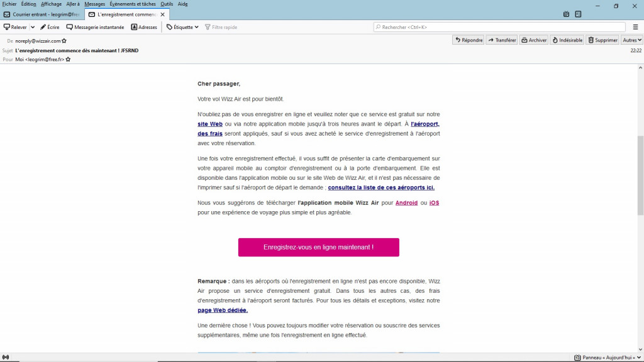Delete the message with Supprimer
Viewport: 644px width, 362px height.
(602, 40)
